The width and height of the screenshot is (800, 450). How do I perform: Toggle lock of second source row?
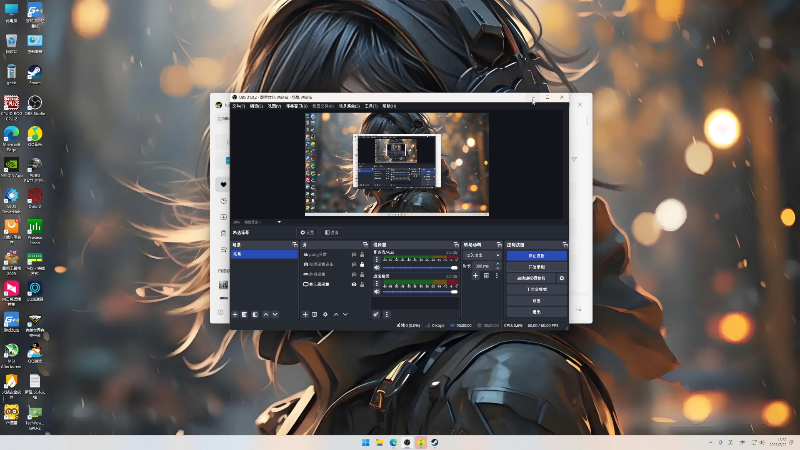(x=362, y=264)
